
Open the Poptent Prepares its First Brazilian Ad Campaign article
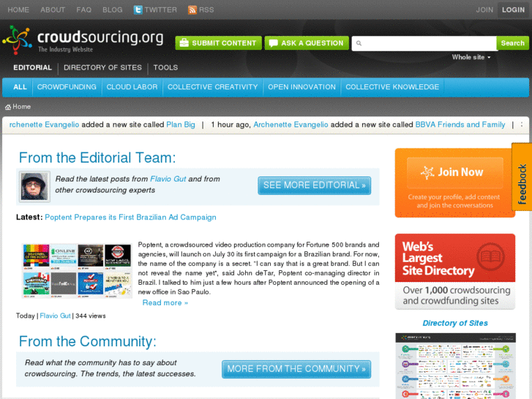[x=130, y=217]
